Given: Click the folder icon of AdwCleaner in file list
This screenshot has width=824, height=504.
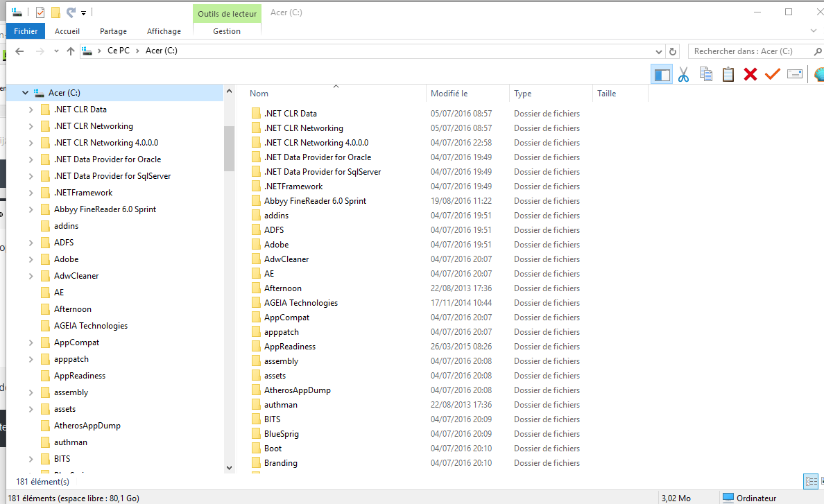Looking at the screenshot, I should pos(256,259).
